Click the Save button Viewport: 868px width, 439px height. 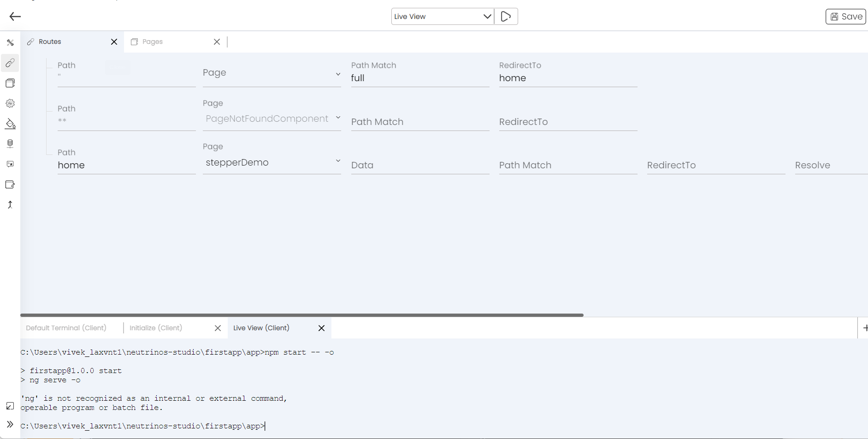tap(845, 17)
